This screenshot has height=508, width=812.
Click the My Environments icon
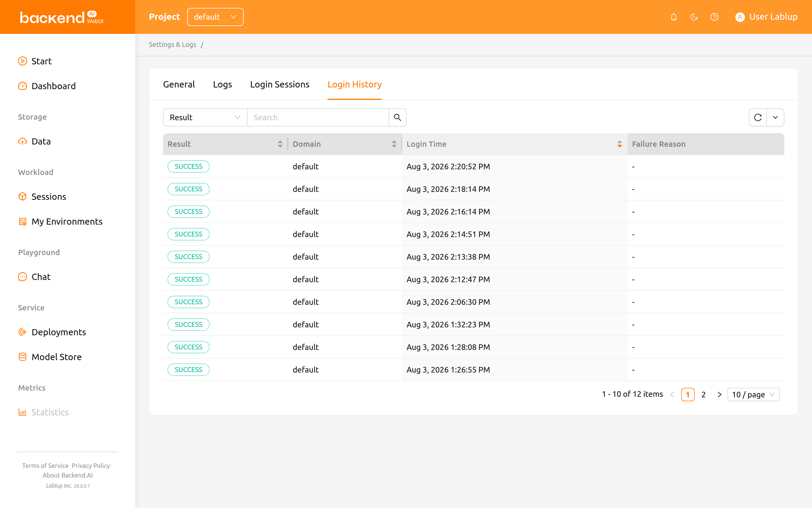click(x=23, y=222)
